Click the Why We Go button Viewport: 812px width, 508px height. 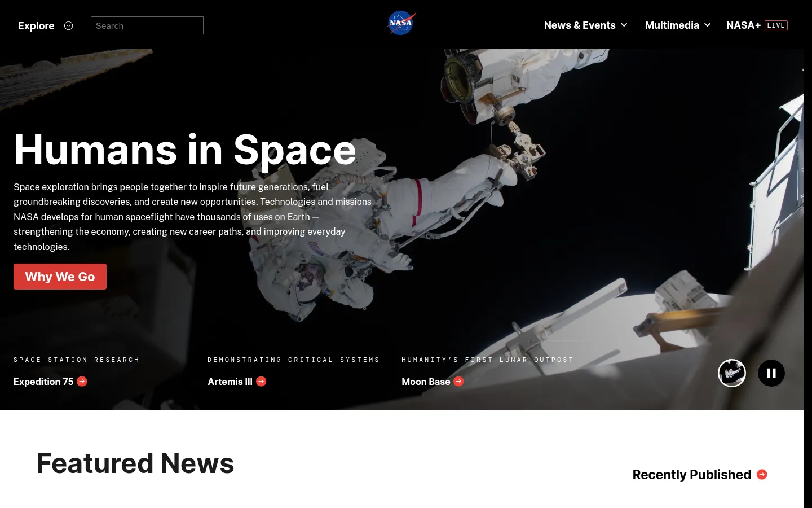[60, 277]
